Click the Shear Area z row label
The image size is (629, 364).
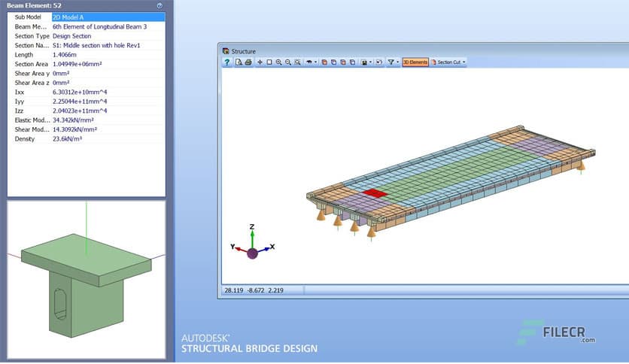[x=32, y=83]
